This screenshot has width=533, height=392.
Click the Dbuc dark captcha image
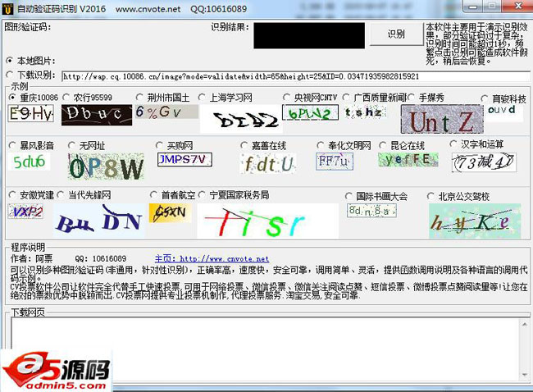[x=97, y=115]
